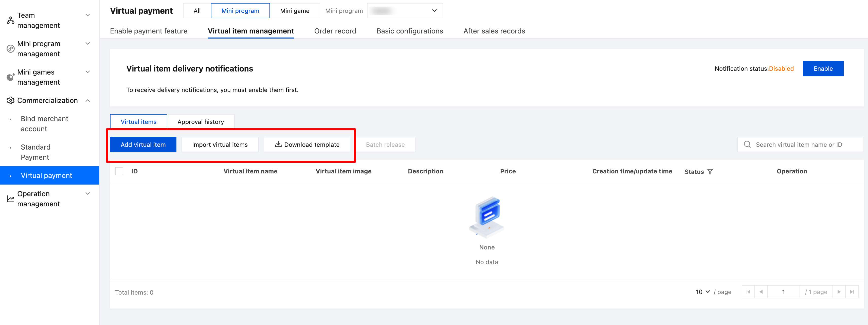
Task: Go to first page arrow icon
Action: 748,292
